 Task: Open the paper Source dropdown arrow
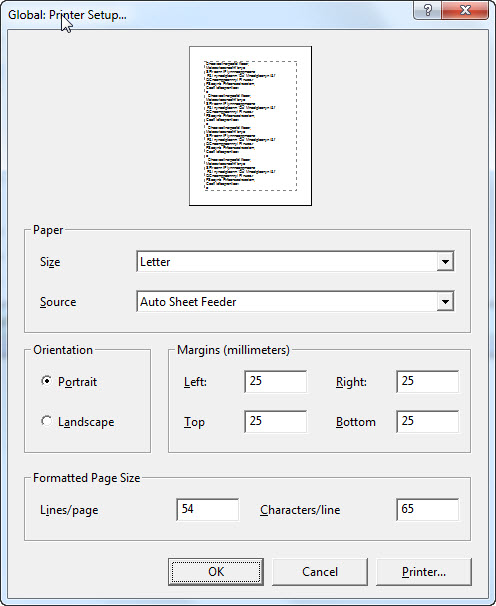pyautogui.click(x=445, y=301)
